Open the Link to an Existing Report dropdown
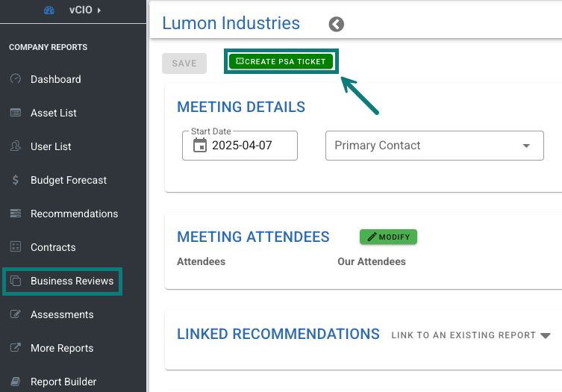562x392 pixels. 471,335
